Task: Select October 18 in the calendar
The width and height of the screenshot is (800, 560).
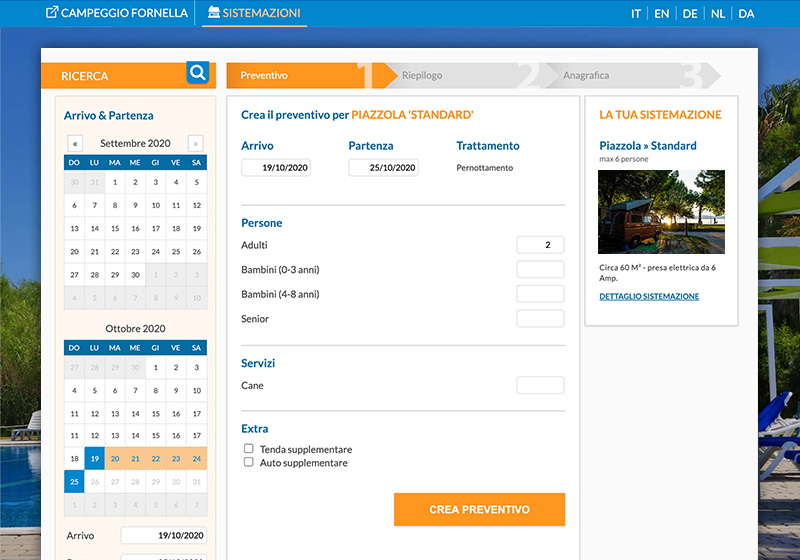Action: point(74,459)
